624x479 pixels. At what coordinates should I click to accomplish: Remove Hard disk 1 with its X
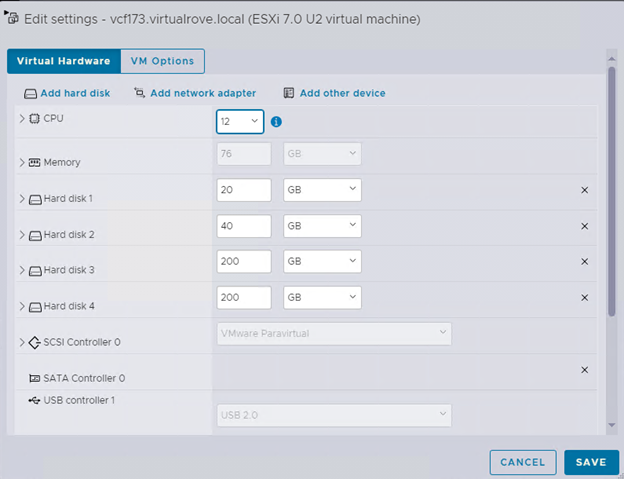coord(584,190)
